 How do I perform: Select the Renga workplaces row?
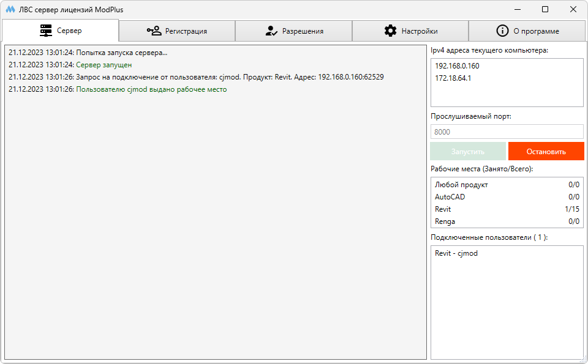507,221
